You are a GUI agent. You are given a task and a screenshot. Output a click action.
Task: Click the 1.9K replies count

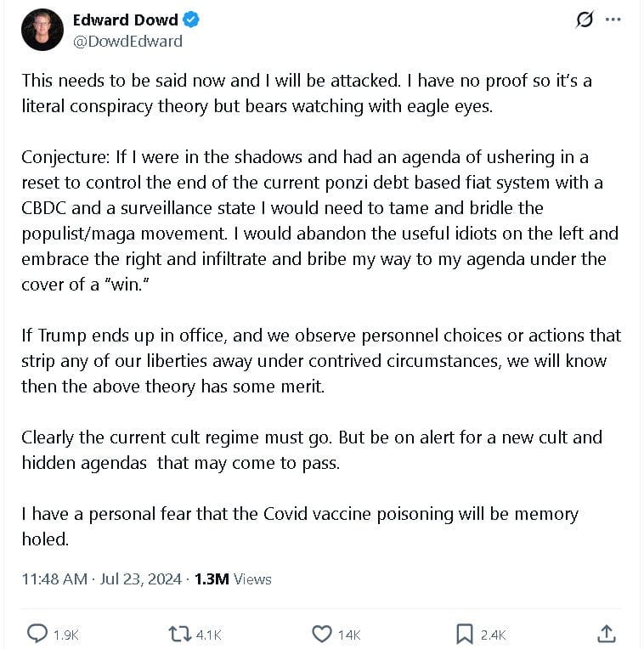click(x=65, y=635)
